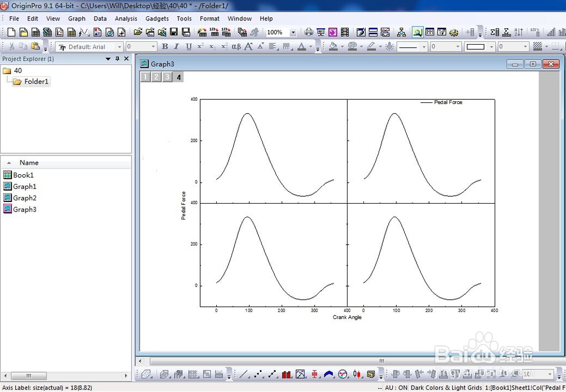Select layer 4 button in Graph3
Image resolution: width=566 pixels, height=392 pixels.
pos(178,77)
